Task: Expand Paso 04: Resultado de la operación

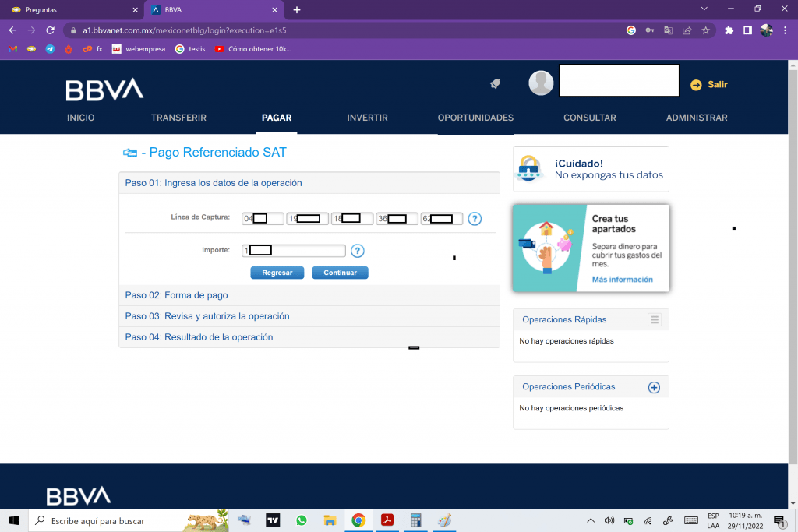Action: [x=309, y=337]
